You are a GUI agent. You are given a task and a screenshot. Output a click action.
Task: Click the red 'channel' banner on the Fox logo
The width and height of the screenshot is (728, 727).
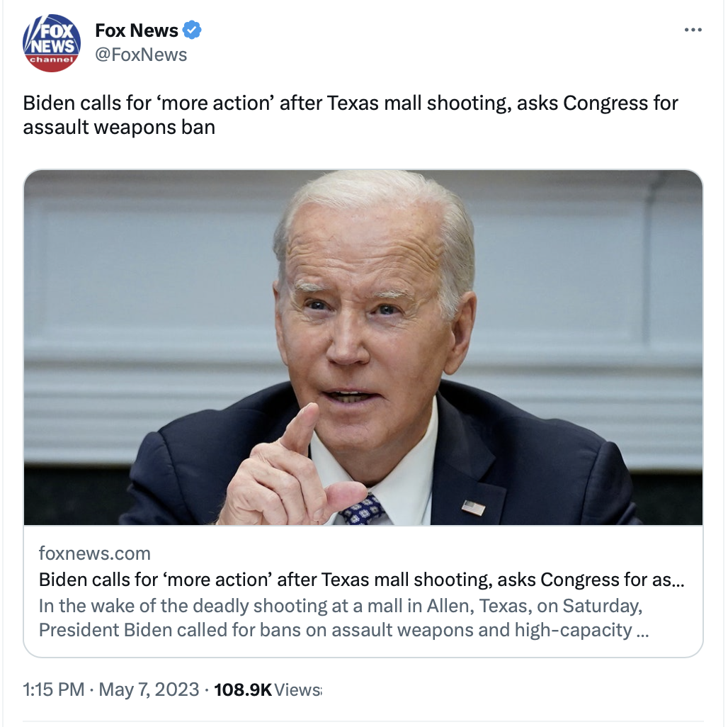(52, 60)
